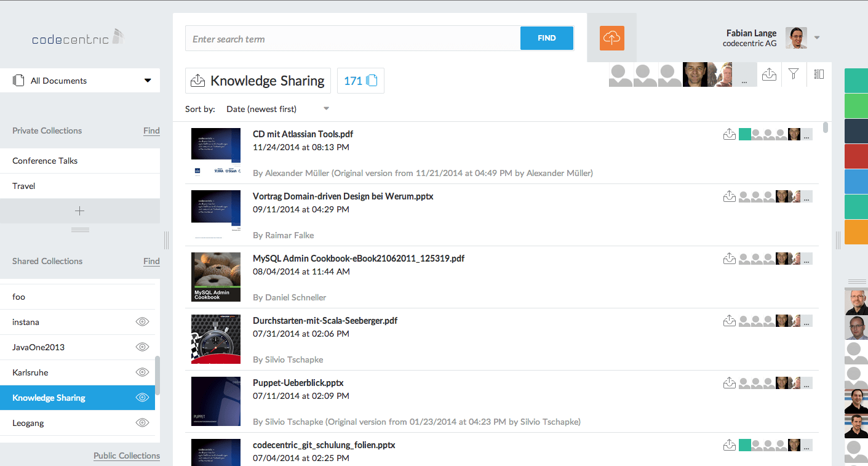Open Fabian Lange user menu arrow

817,38
